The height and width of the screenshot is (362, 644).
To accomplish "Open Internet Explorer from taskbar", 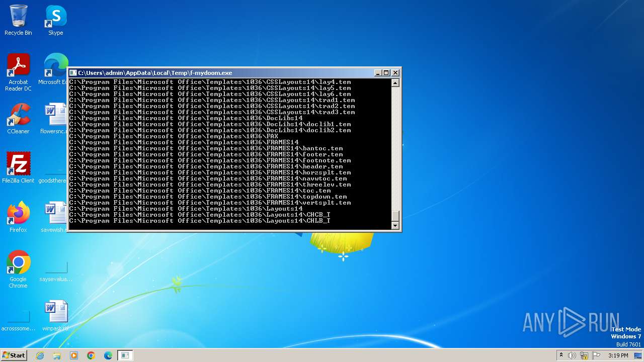I will click(40, 355).
